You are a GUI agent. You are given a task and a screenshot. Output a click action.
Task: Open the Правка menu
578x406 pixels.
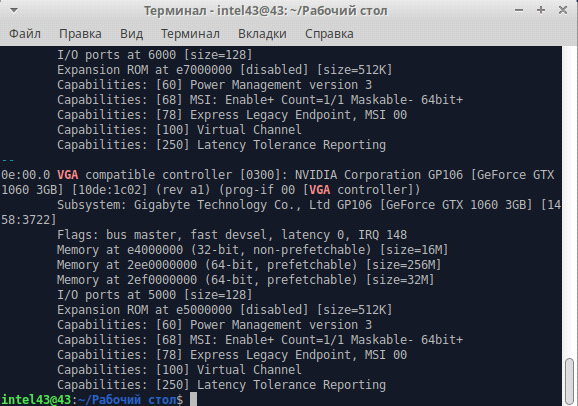80,34
